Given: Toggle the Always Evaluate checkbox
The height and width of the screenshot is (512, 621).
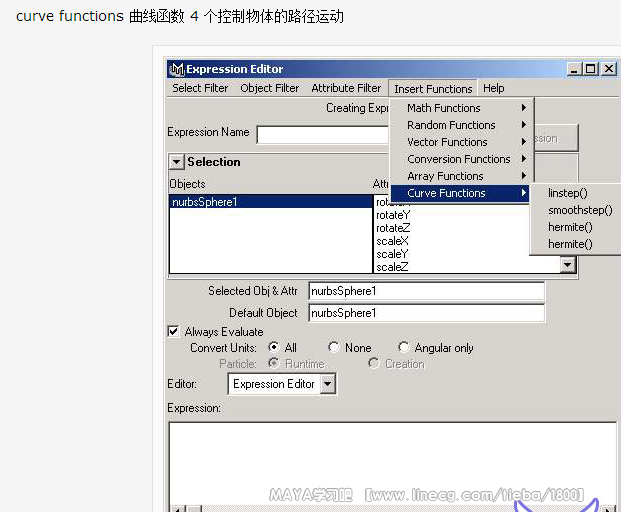Looking at the screenshot, I should pos(173,331).
